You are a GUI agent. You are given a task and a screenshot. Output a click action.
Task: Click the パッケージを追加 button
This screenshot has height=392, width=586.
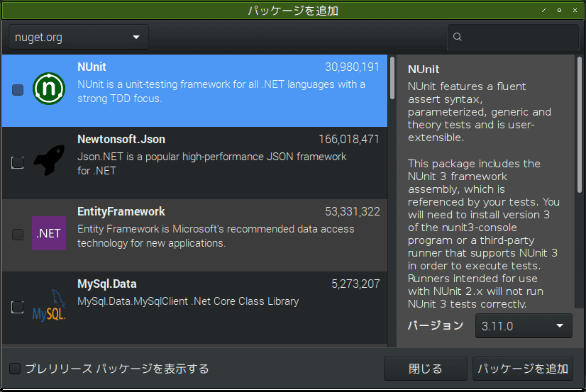tap(522, 369)
